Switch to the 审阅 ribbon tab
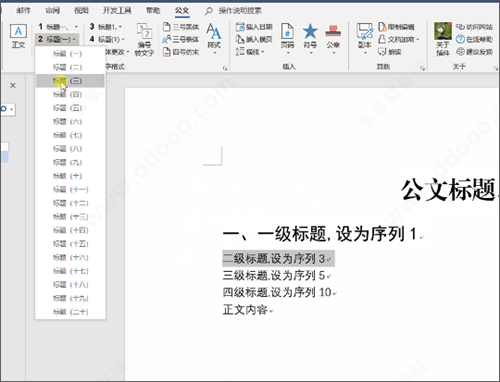This screenshot has height=382, width=500. [x=52, y=11]
